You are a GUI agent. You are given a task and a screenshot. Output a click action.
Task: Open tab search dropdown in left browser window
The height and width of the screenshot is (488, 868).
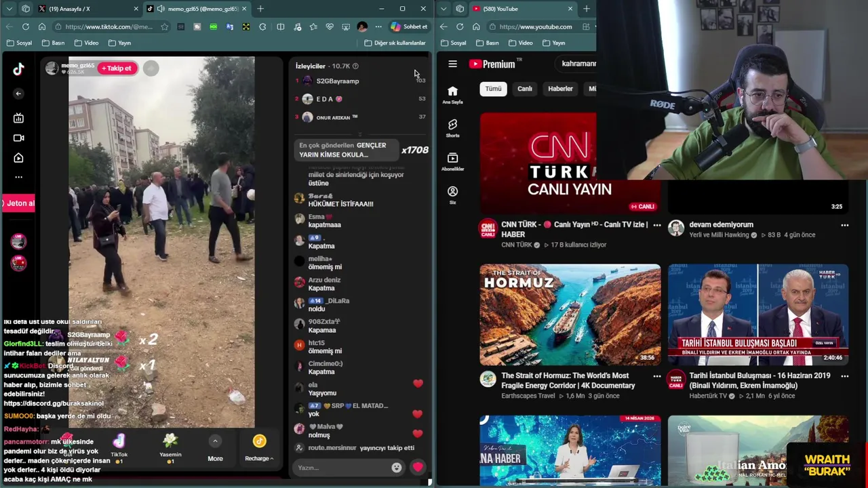(9, 9)
